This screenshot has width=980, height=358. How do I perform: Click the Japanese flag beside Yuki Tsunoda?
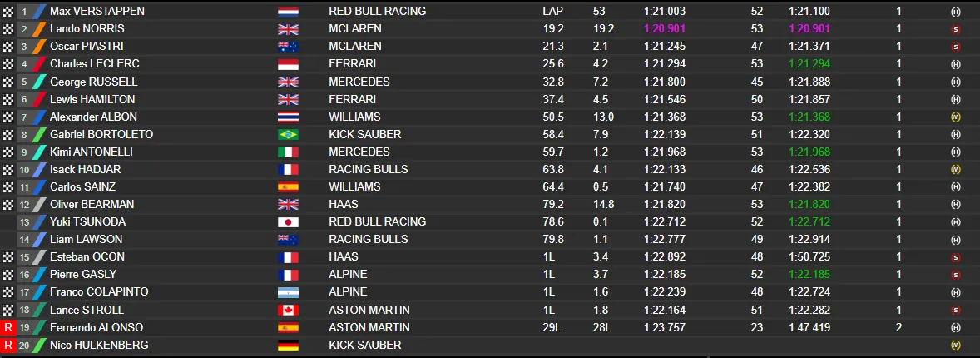point(288,221)
